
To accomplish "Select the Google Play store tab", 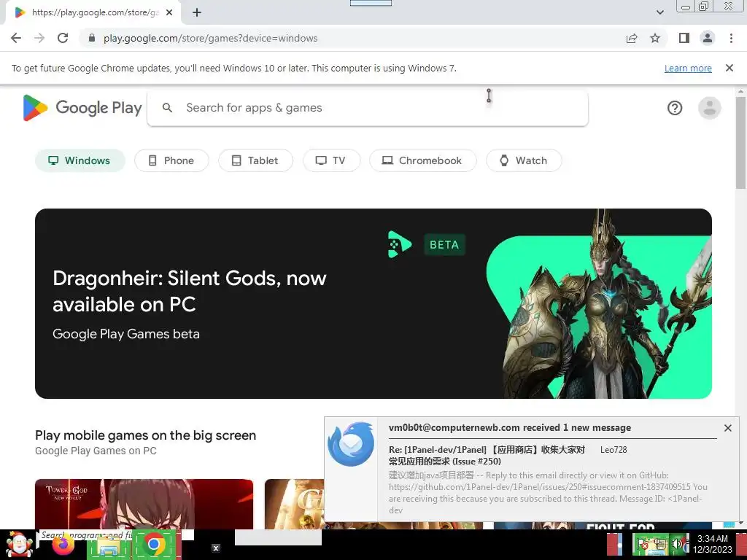I will [93, 12].
